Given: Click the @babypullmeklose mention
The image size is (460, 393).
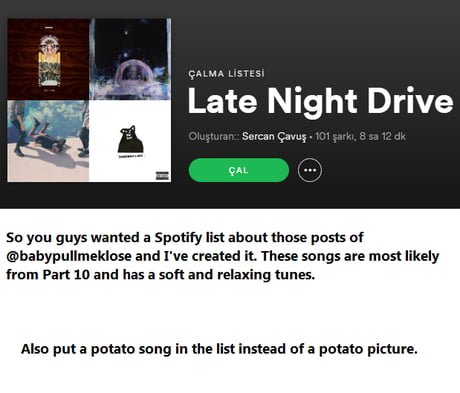Looking at the screenshot, I should tap(69, 256).
